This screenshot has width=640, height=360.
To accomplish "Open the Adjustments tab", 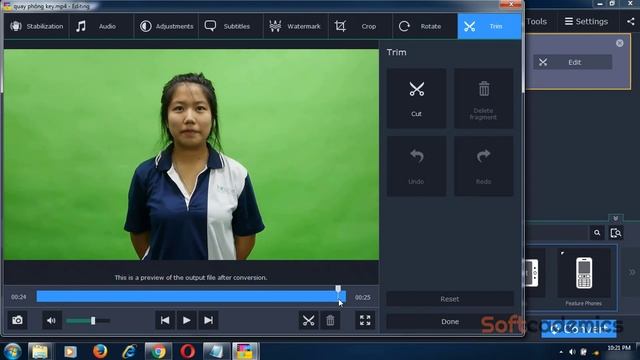I will point(166,26).
